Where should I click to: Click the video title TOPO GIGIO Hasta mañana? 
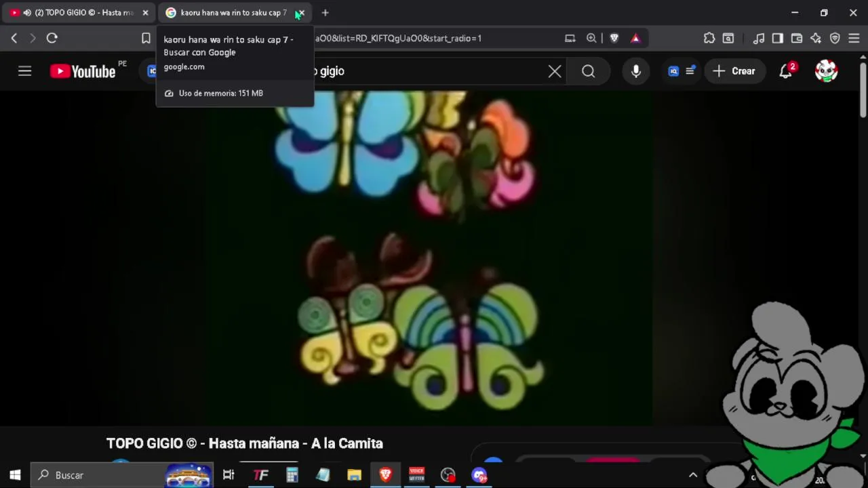click(245, 443)
